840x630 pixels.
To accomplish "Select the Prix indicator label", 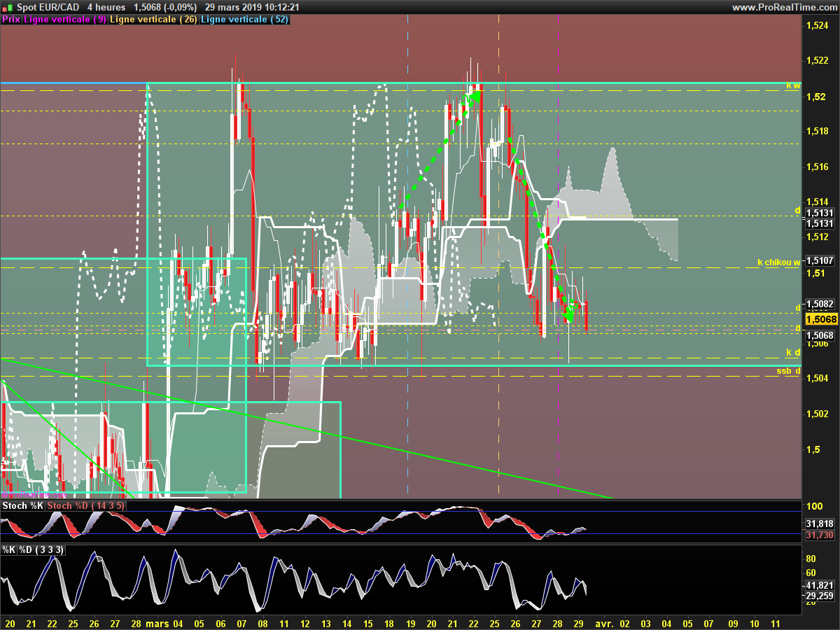I will pyautogui.click(x=11, y=20).
